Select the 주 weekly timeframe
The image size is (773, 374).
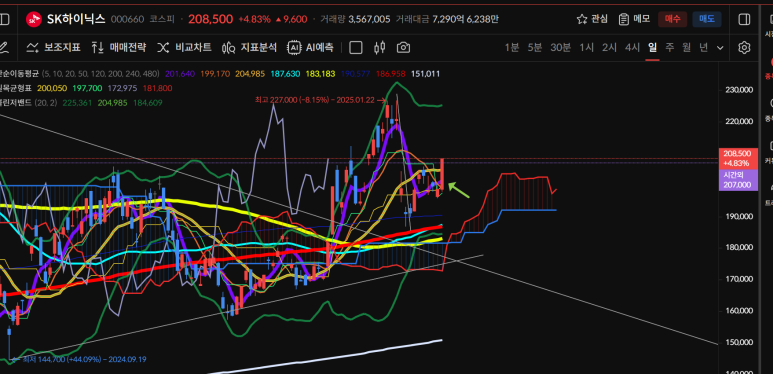tap(669, 48)
